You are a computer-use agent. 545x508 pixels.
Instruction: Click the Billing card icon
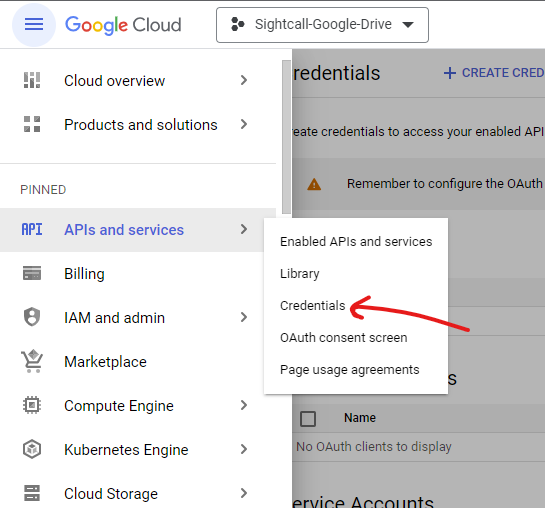click(x=32, y=273)
